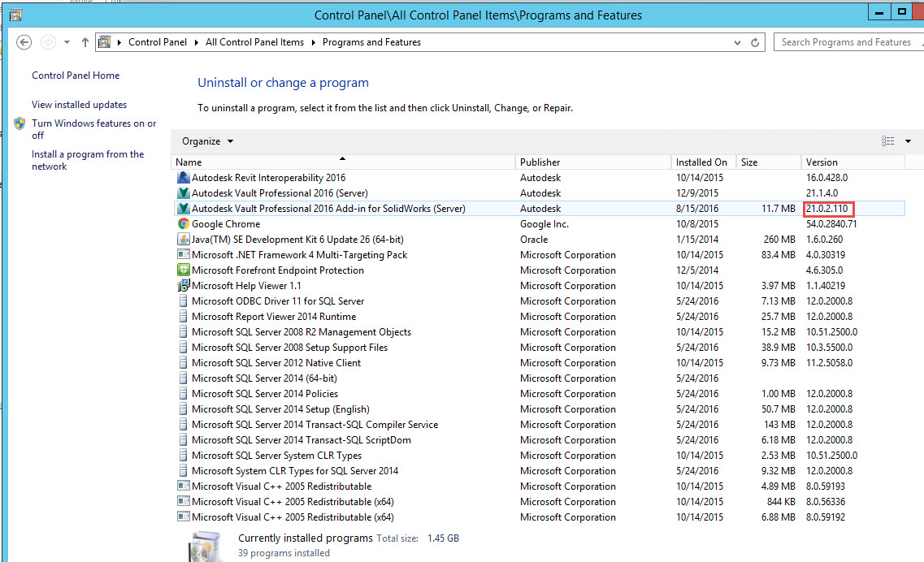Click All Control Panel Items breadcrumb
The width and height of the screenshot is (924, 562).
tap(254, 42)
